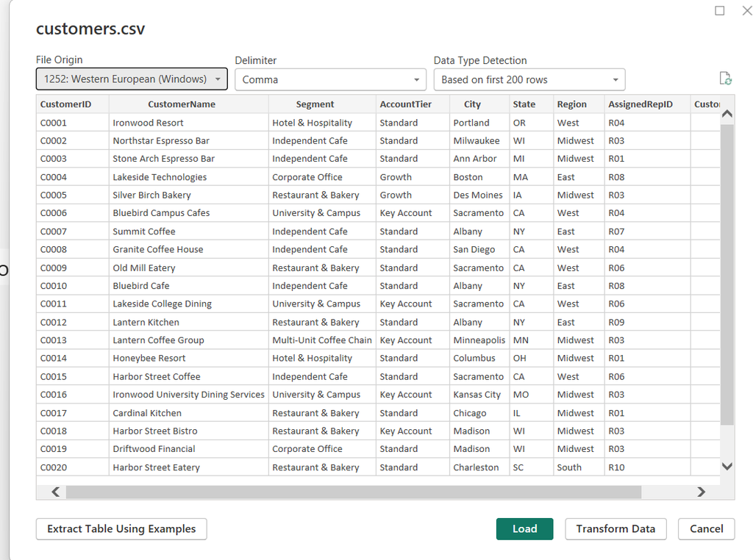Viewport: 753px width, 560px height.
Task: Open the Data Type Detection dropdown
Action: [x=529, y=79]
